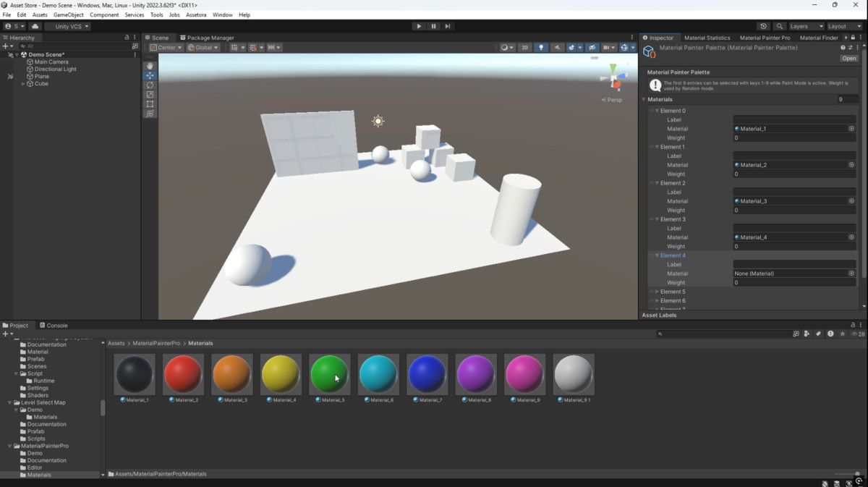Toggle scene visibility of hidden objects

click(592, 48)
